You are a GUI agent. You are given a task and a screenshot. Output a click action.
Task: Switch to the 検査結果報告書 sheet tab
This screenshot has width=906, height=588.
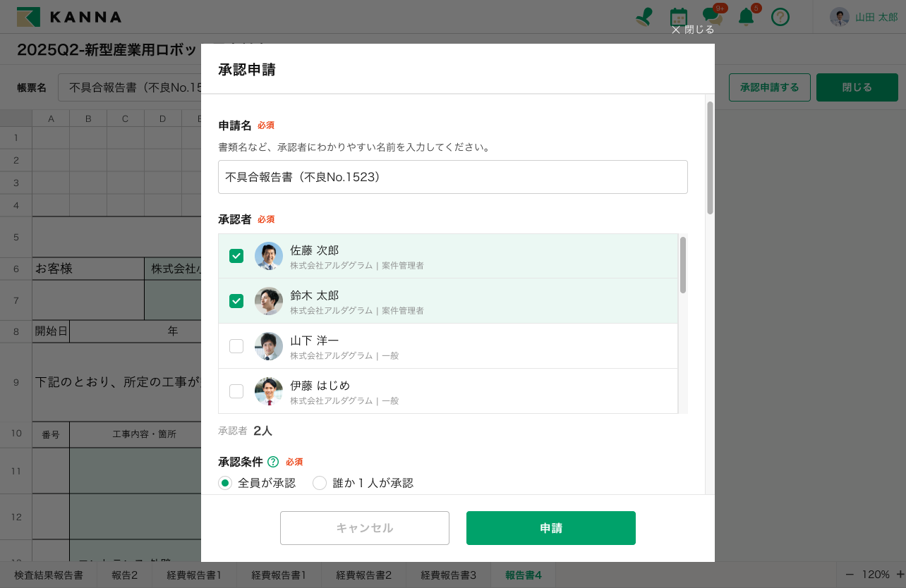(49, 575)
